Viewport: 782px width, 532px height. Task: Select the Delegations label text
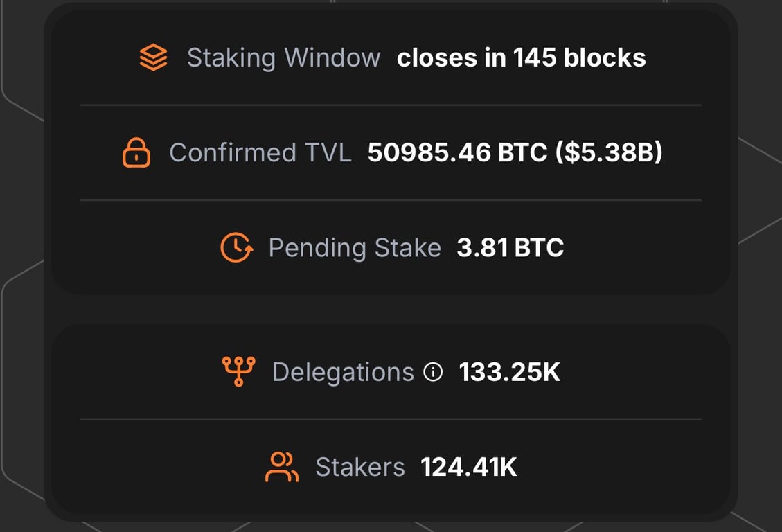[x=343, y=372]
